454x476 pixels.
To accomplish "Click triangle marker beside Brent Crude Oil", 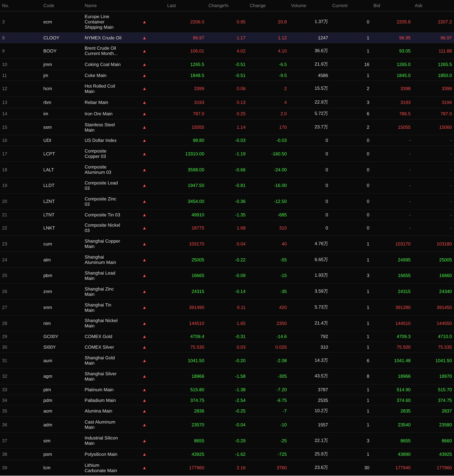I will click(144, 51).
